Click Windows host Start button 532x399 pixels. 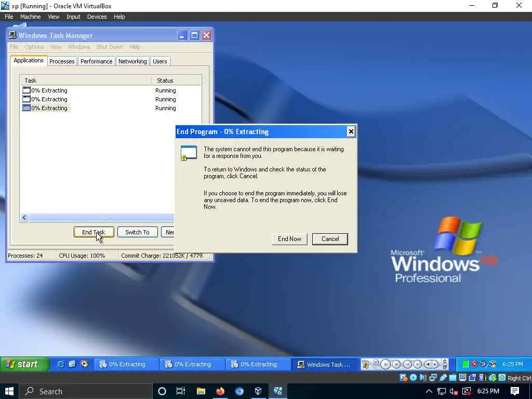(9, 391)
